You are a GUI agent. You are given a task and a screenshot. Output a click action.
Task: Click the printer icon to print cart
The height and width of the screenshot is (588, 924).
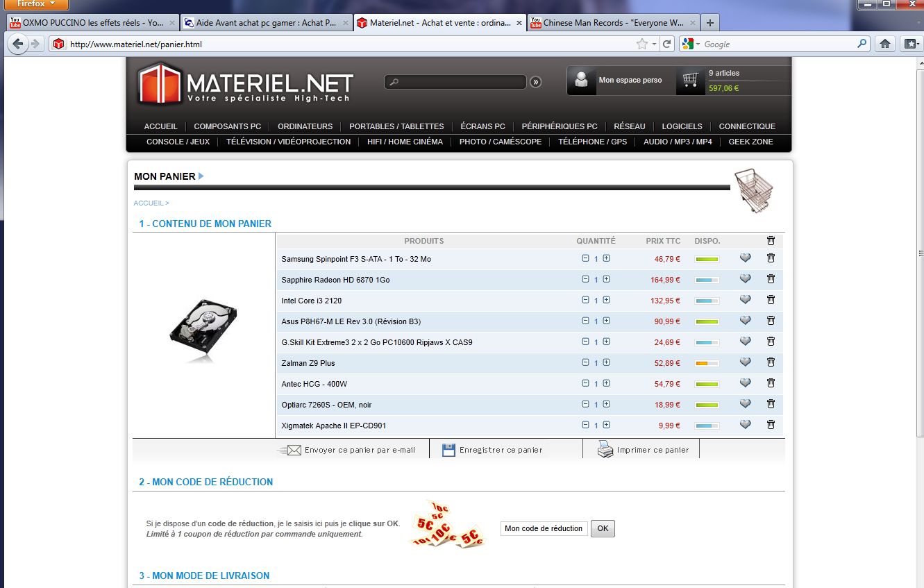tap(605, 450)
